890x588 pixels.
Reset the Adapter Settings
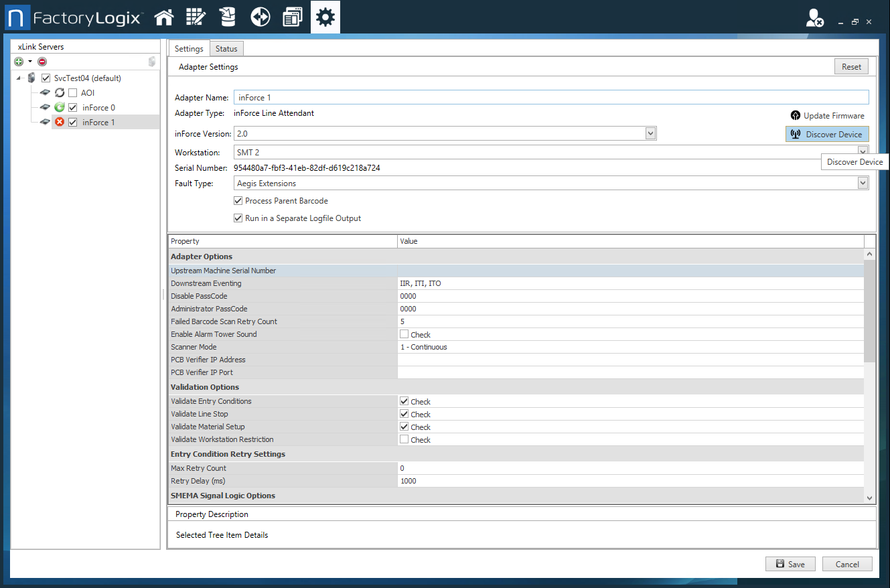pos(850,66)
